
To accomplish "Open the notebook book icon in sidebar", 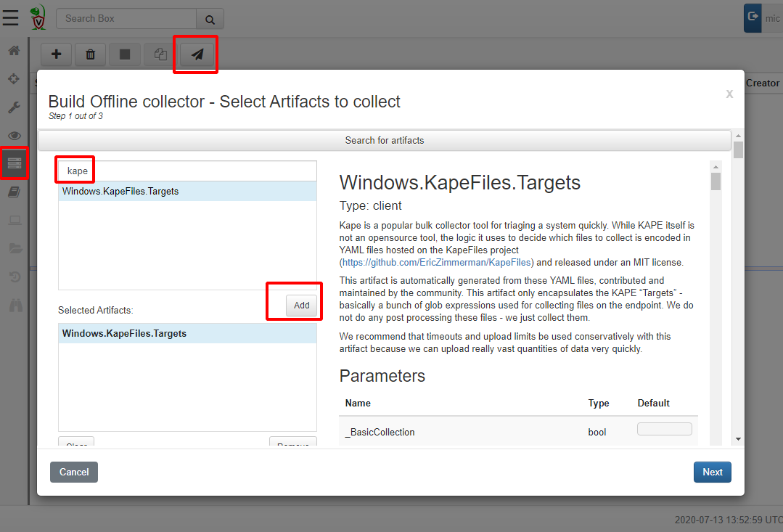I will (14, 192).
